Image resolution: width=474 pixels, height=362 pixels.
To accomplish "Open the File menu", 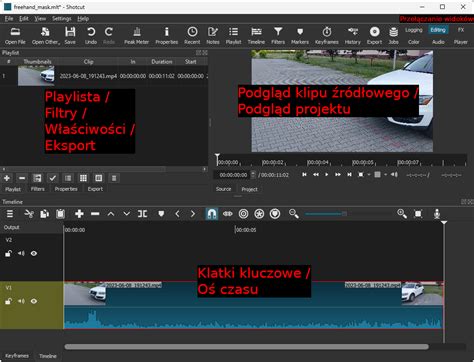I will pyautogui.click(x=9, y=19).
